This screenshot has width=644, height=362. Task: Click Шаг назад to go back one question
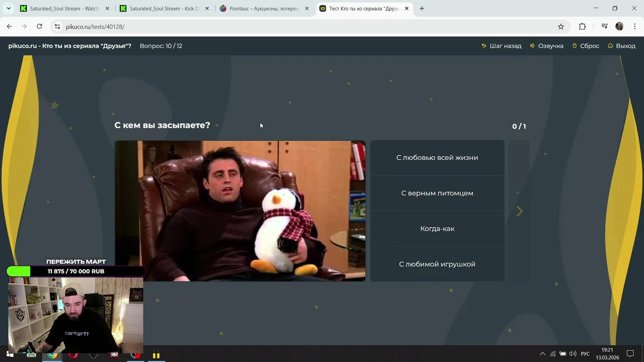tap(501, 46)
